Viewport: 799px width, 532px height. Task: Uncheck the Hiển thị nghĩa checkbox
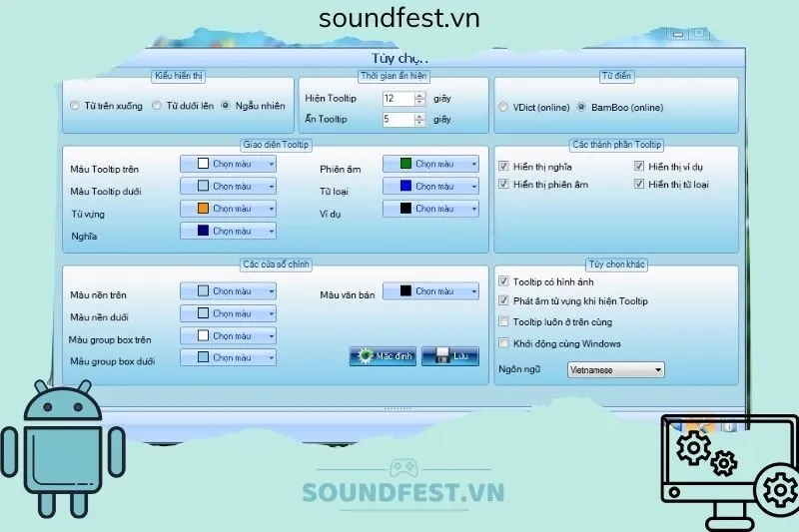coord(504,167)
